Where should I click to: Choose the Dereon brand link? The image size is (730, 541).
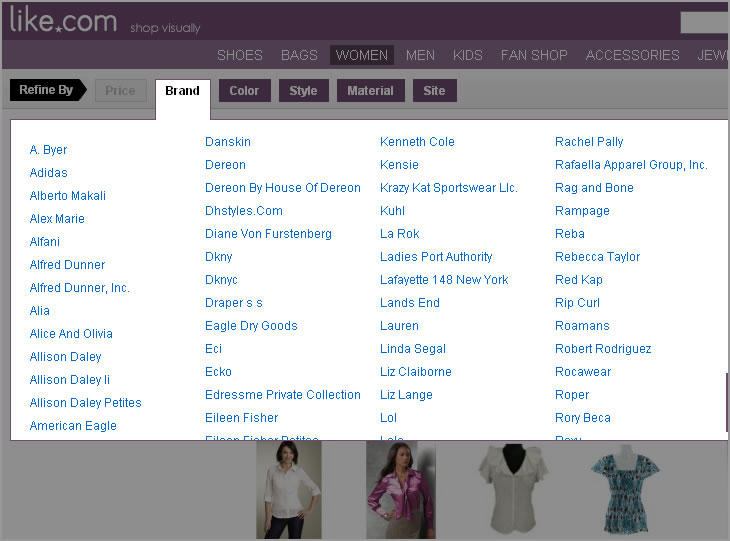pos(225,165)
